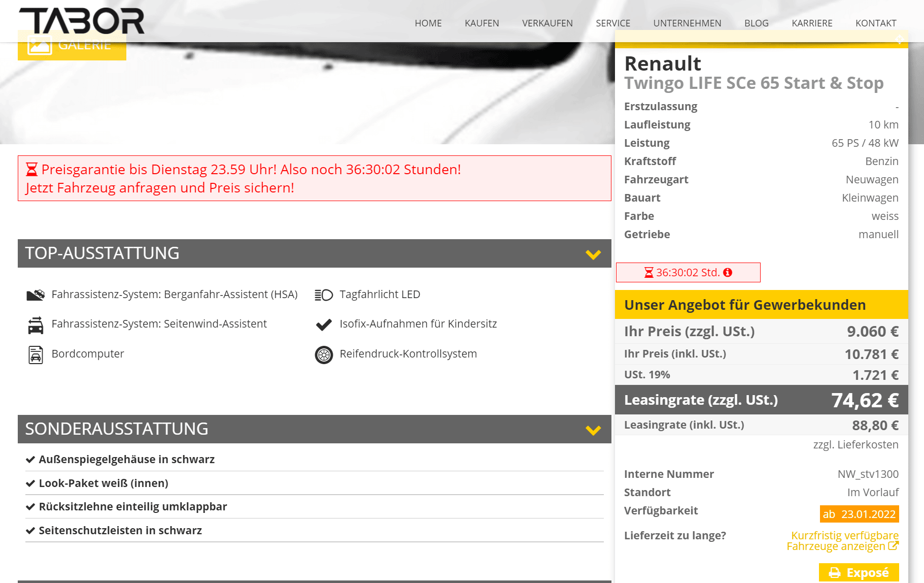This screenshot has height=583, width=924.
Task: Collapse the SONDERAUSSTATTUNG section chevron
Action: (593, 430)
